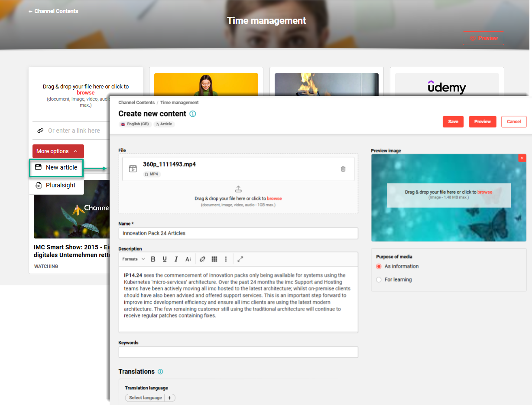Toggle bold formatting in the description editor

(153, 259)
